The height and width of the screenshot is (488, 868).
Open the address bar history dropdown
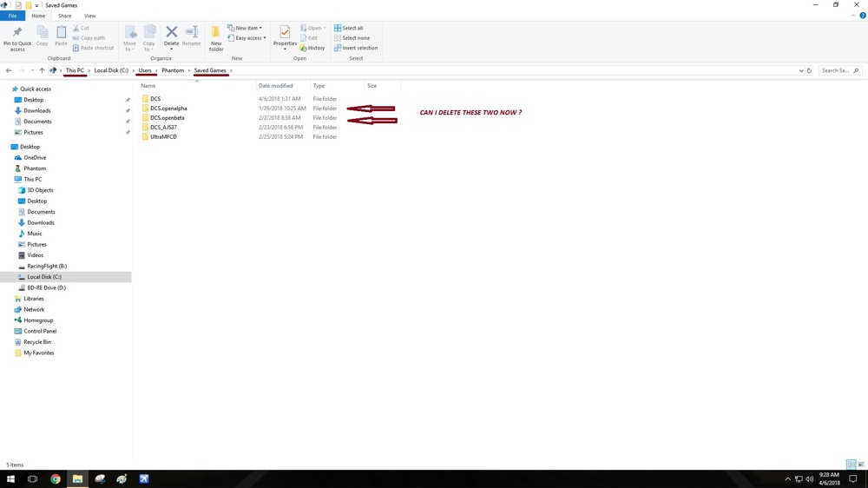[x=801, y=70]
